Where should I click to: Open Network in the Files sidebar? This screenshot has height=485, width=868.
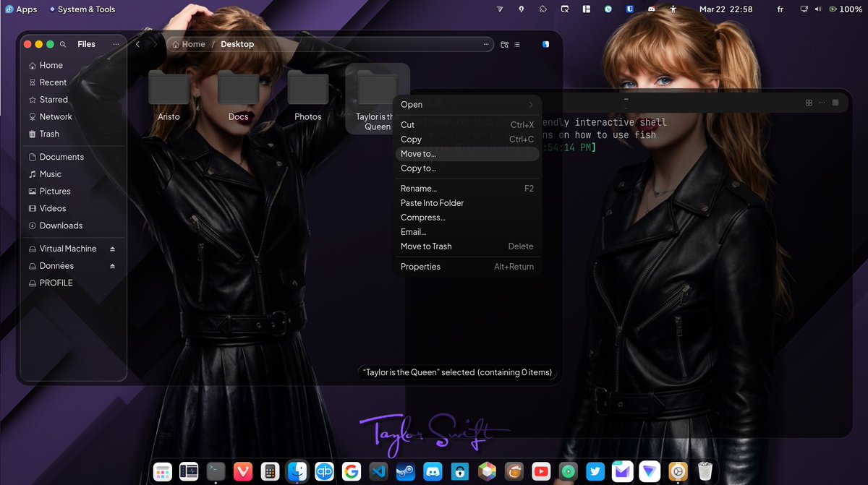coord(72,116)
